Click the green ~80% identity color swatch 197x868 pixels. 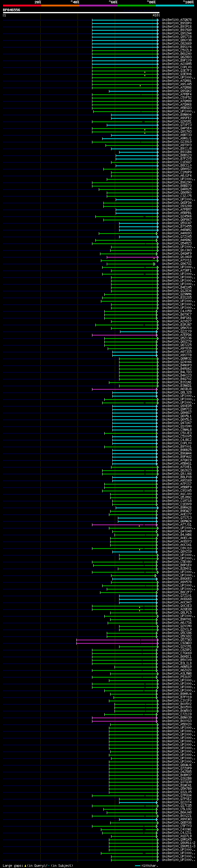(136, 6)
